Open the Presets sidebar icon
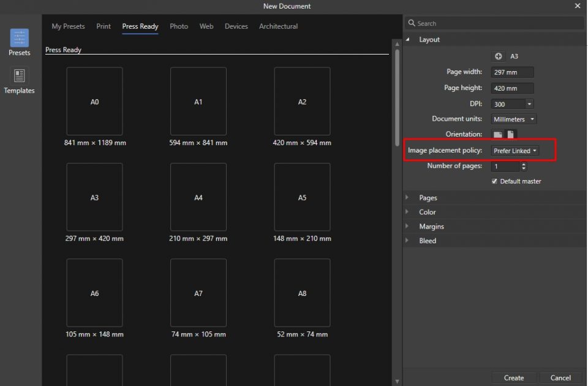This screenshot has height=386, width=588. tap(20, 38)
